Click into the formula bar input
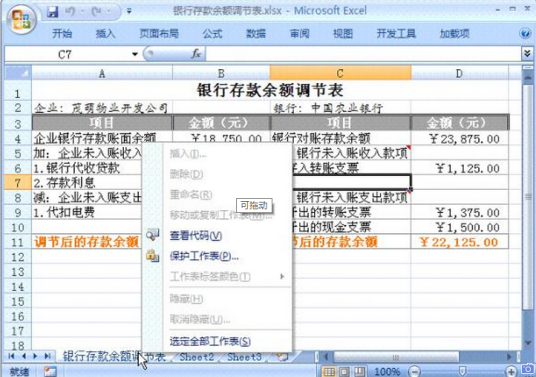The image size is (536, 377). [363, 54]
